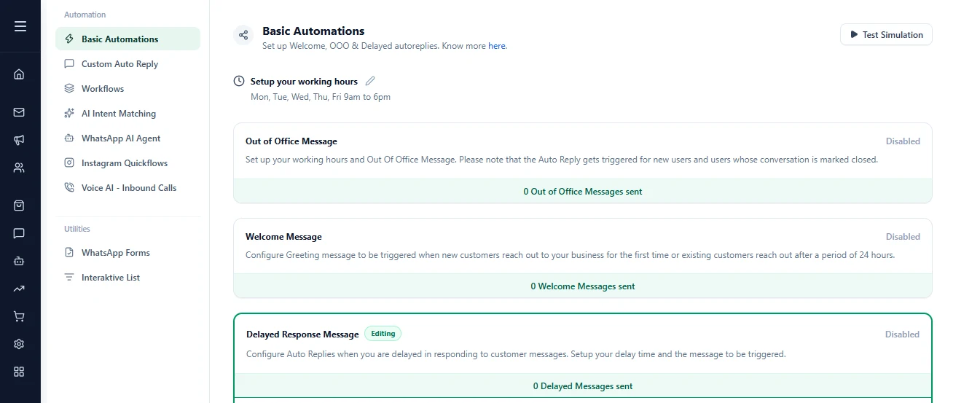Click the Welcome Message card title
Screen dimensions: 980x403
(283, 237)
